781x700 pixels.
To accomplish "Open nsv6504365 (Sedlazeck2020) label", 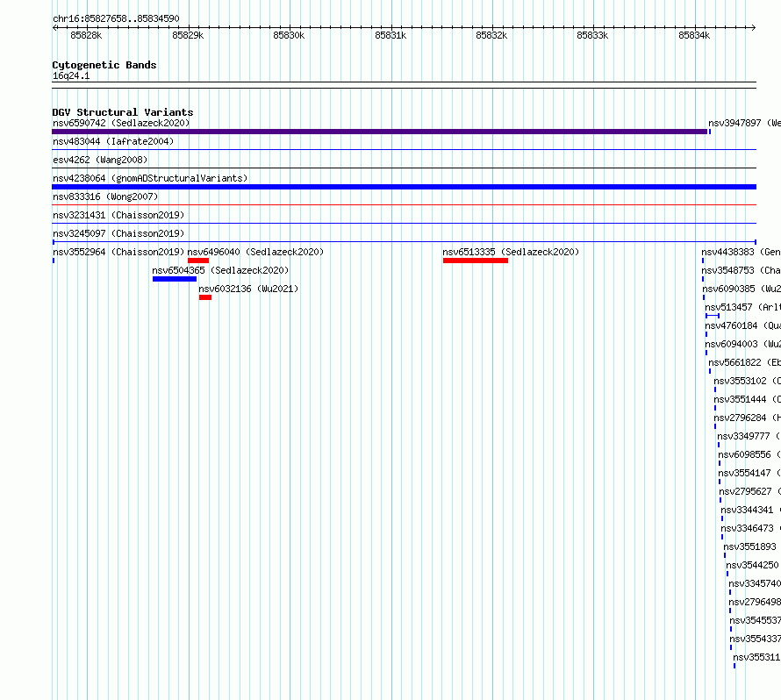I will pos(220,270).
